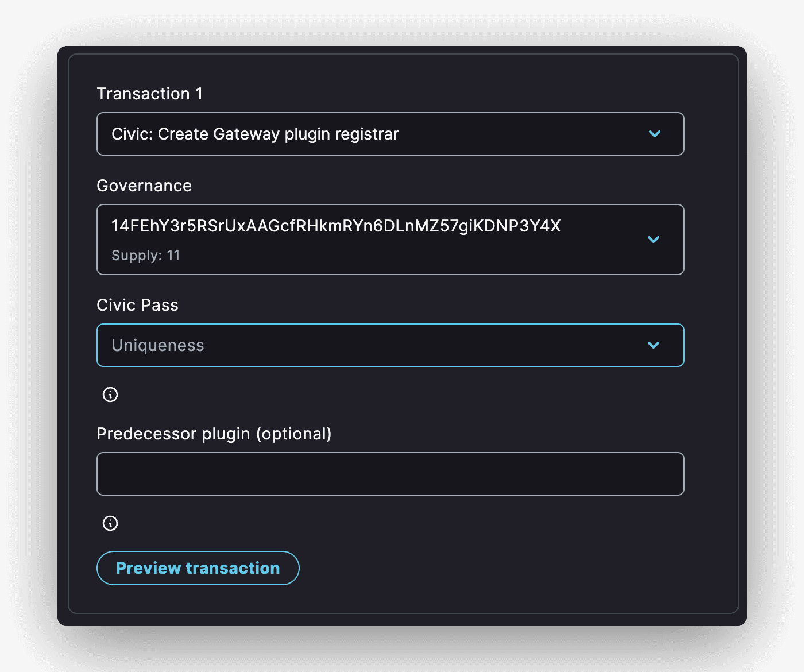Screen dimensions: 804x672
Task: Click chevron arrow in Governance dropdown
Action: point(654,240)
